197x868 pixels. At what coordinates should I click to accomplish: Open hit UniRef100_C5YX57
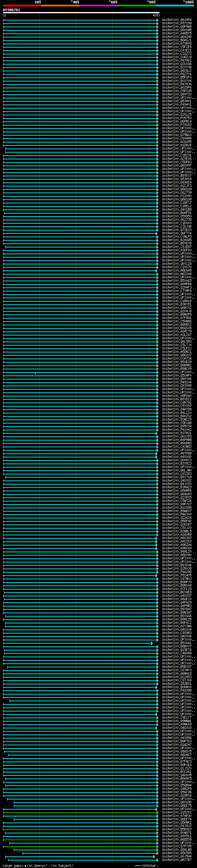177,406
